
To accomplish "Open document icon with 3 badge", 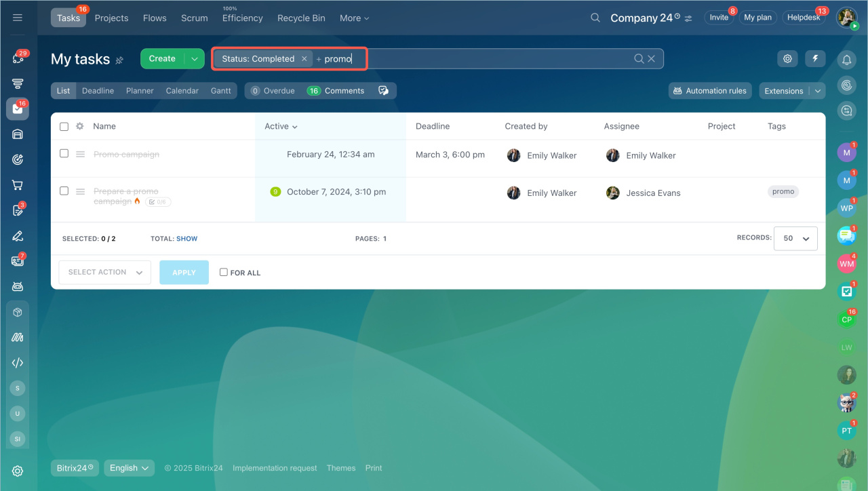I will [18, 210].
